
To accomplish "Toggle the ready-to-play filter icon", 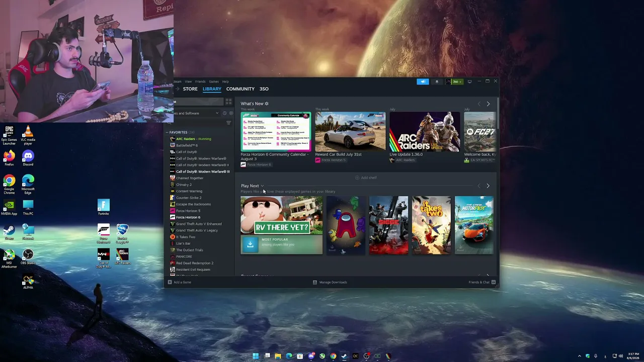I will [x=231, y=113].
